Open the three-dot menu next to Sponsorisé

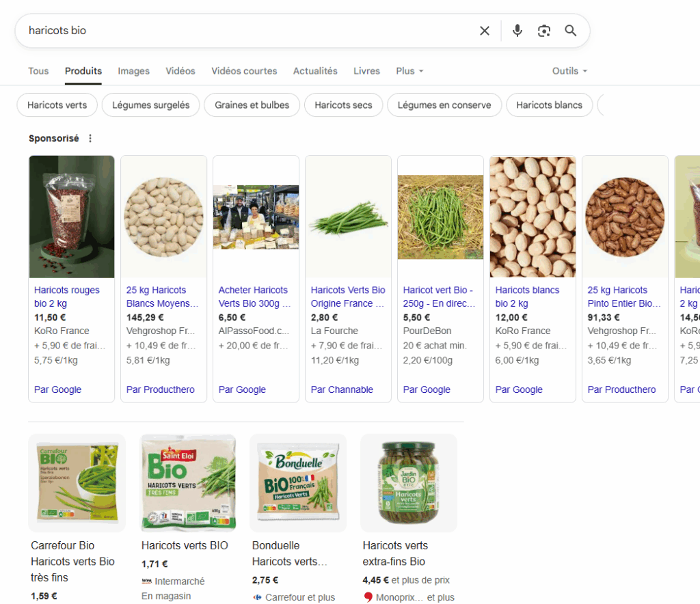click(x=90, y=139)
